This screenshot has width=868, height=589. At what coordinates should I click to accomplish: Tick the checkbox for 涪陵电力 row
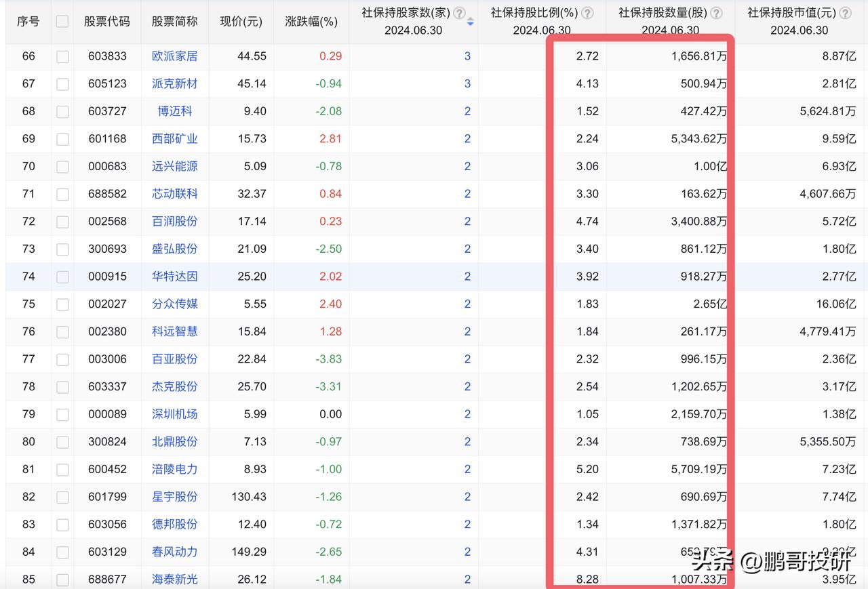62,469
